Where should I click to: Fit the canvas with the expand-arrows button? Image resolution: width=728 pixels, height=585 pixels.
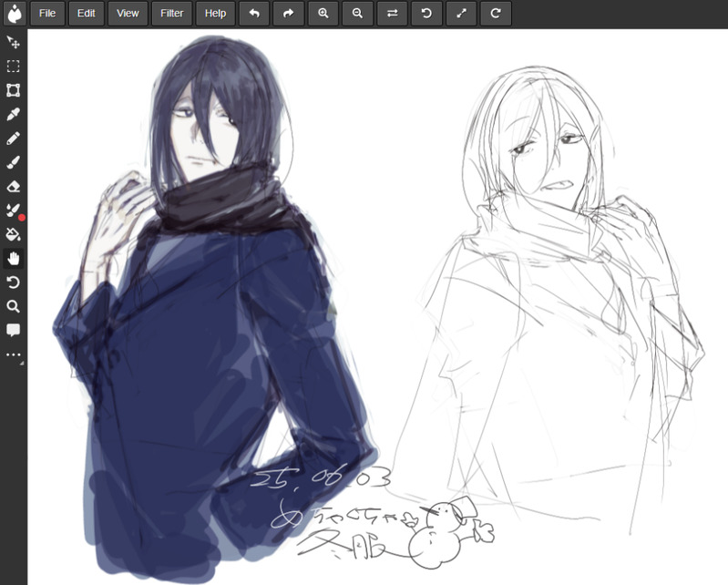461,14
